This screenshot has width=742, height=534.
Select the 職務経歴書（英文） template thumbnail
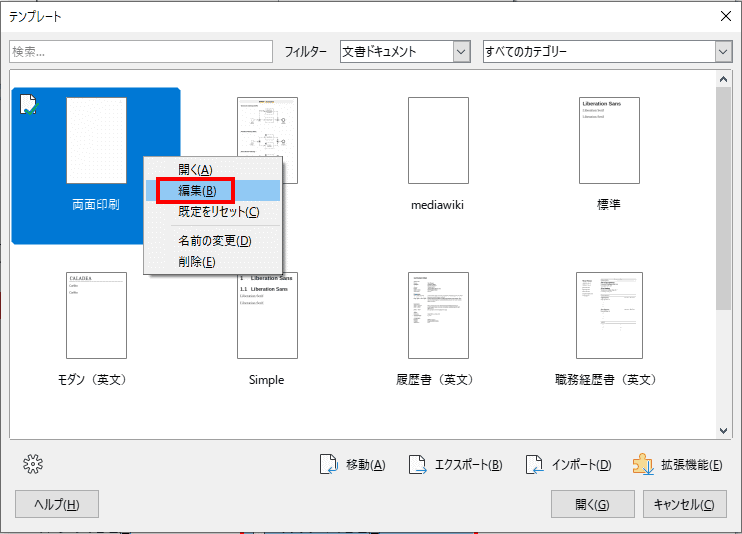pyautogui.click(x=610, y=315)
